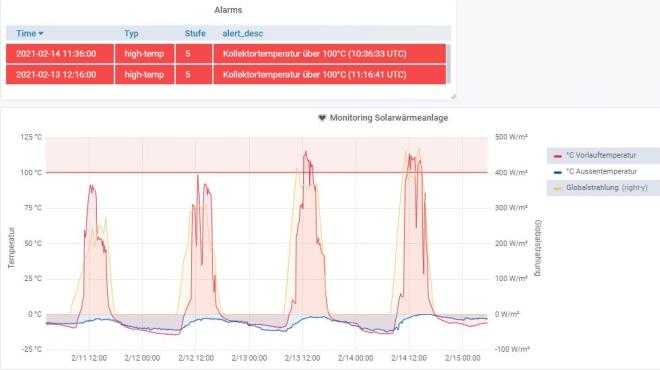Select the 2021-02-14 11:36:00 time cell
This screenshot has width=660, height=370.
point(60,54)
